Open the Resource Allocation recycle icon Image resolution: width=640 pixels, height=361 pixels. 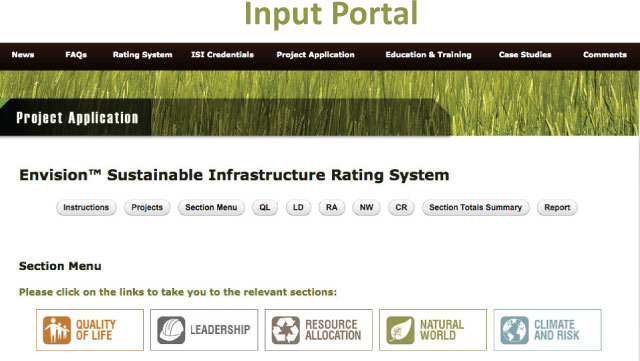pos(286,330)
